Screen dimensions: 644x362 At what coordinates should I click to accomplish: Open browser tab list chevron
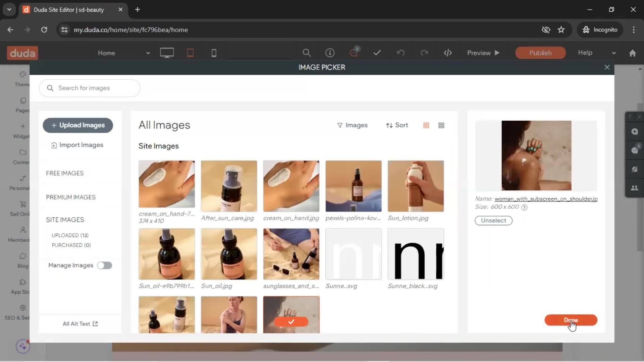(x=9, y=9)
